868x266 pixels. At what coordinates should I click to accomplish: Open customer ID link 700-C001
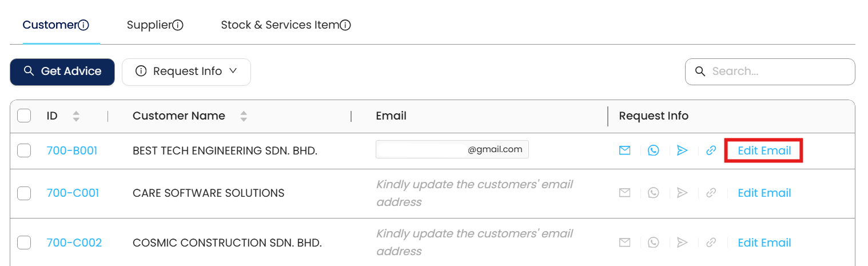73,193
